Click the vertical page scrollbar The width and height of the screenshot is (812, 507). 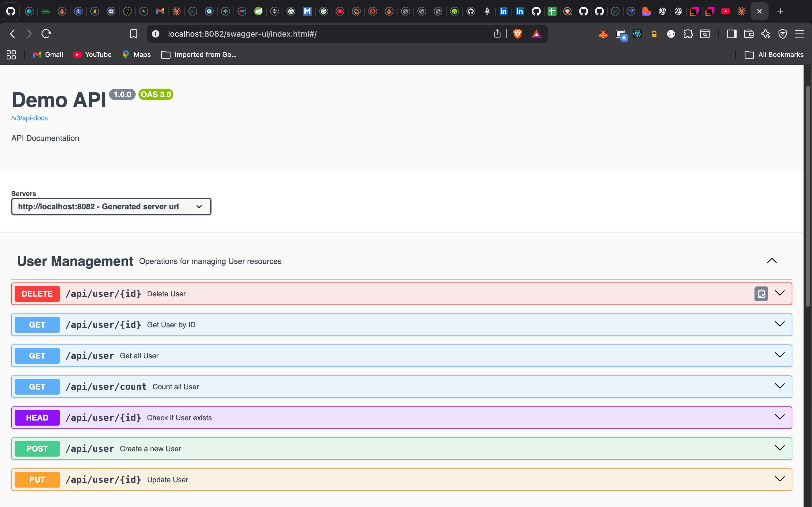808,194
